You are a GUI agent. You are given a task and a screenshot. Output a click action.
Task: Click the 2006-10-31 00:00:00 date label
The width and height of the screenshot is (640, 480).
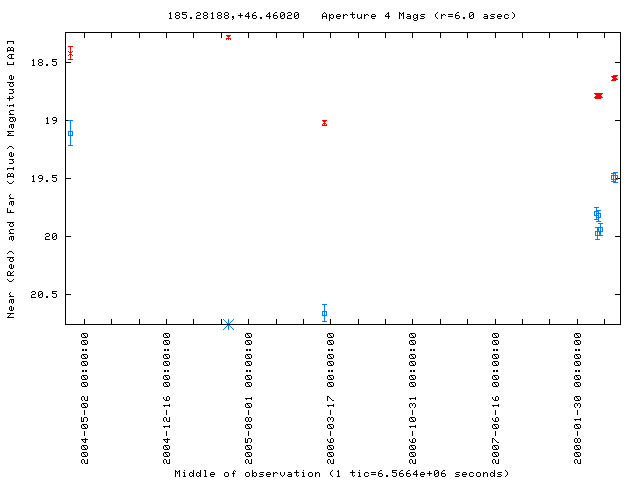click(413, 398)
